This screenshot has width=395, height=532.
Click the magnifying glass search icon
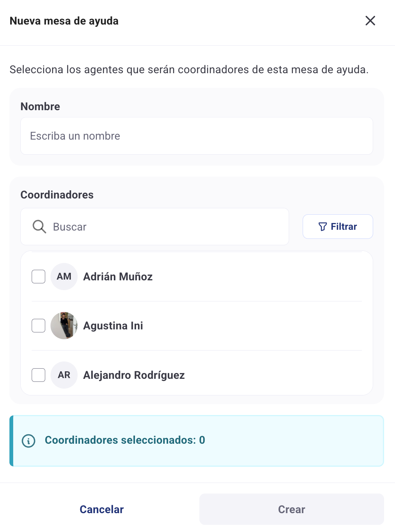pyautogui.click(x=39, y=227)
